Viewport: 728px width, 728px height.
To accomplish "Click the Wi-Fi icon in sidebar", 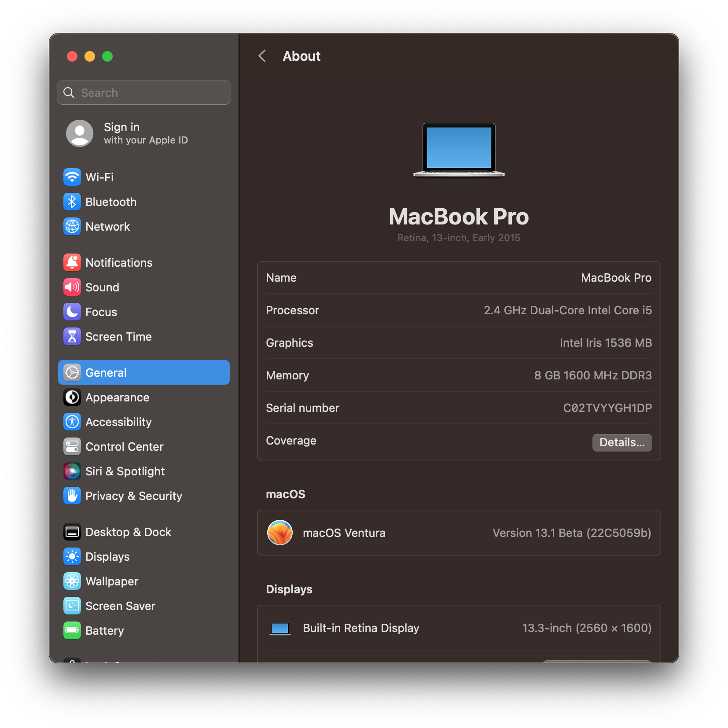I will tap(72, 177).
